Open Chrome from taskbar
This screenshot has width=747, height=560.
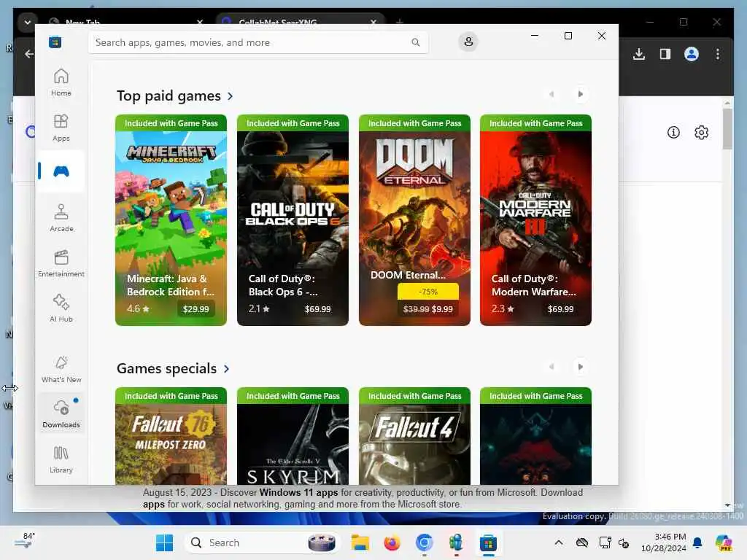[x=424, y=542]
